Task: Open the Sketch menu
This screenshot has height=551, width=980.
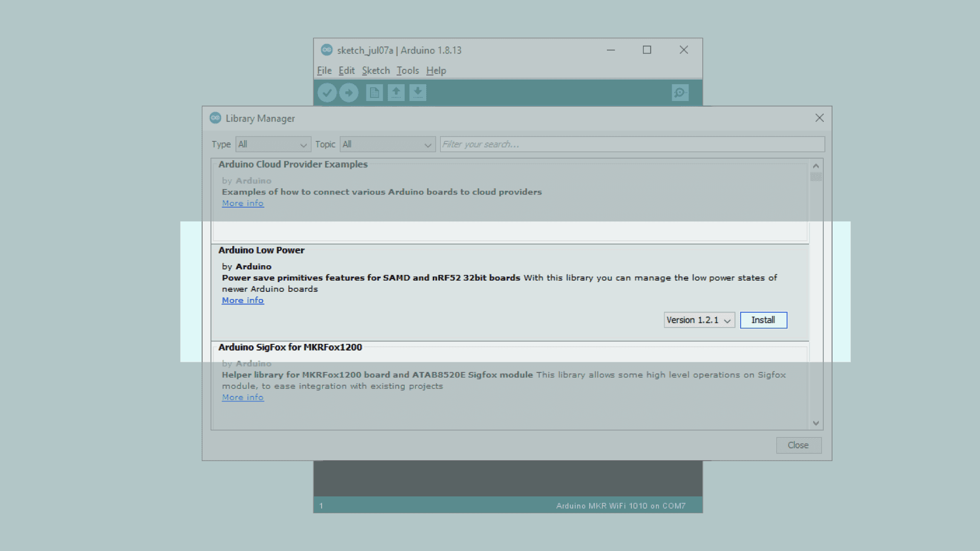Action: coord(376,70)
